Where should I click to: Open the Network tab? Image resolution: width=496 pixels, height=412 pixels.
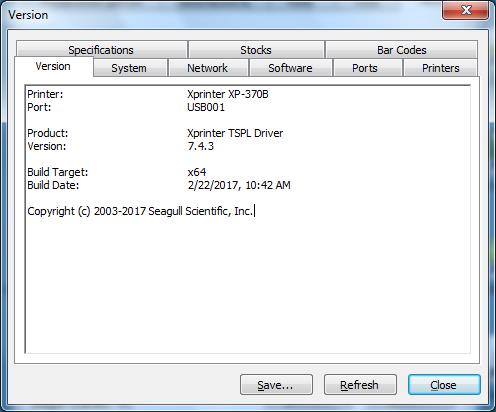208,68
